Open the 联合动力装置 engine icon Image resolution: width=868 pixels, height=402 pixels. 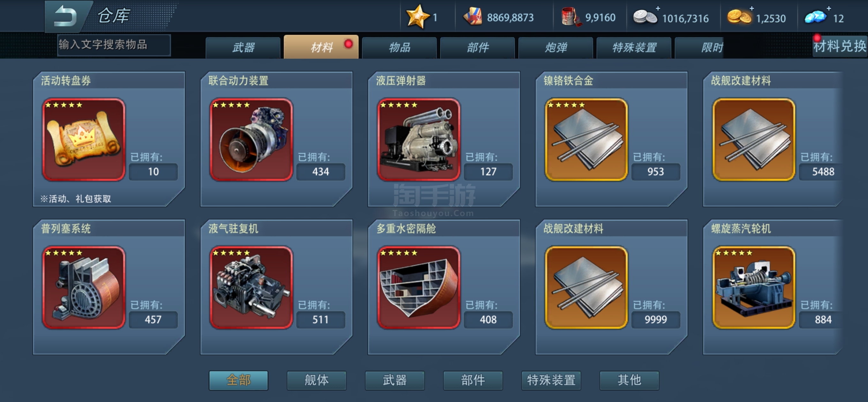coord(251,139)
